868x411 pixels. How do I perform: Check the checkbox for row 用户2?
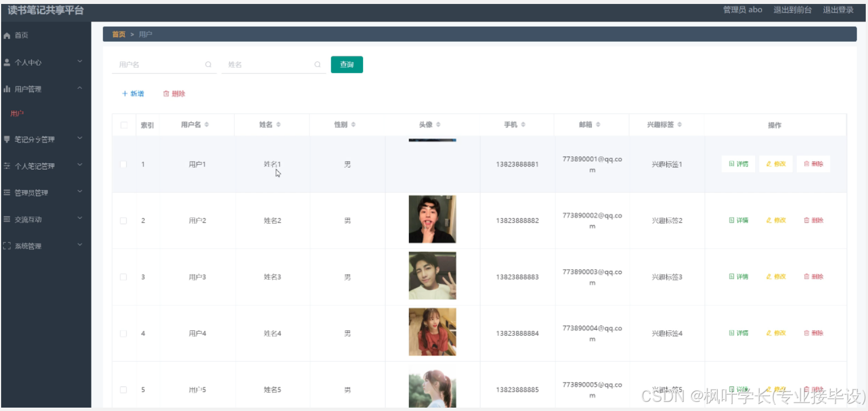click(x=124, y=221)
